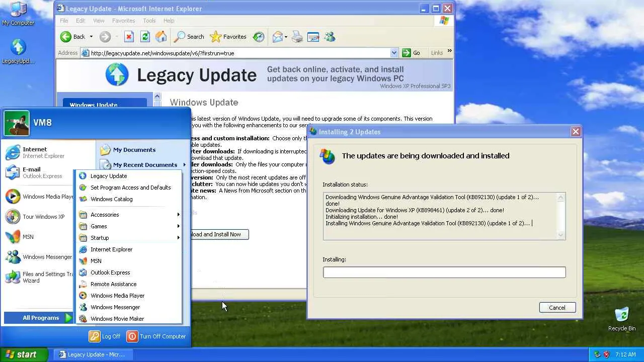Click the Mail envelope toolbar icon
Viewport: 644px width, 362px height.
point(277,37)
